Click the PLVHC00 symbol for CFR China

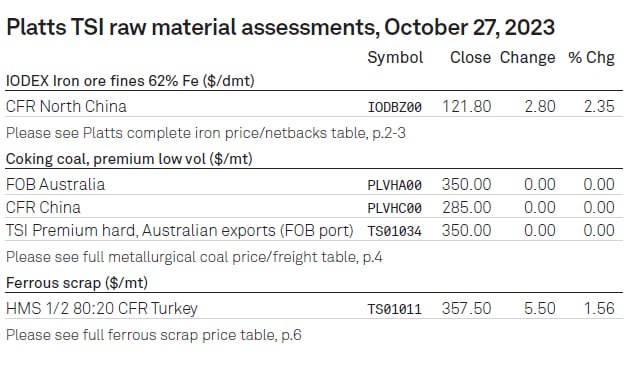click(394, 209)
